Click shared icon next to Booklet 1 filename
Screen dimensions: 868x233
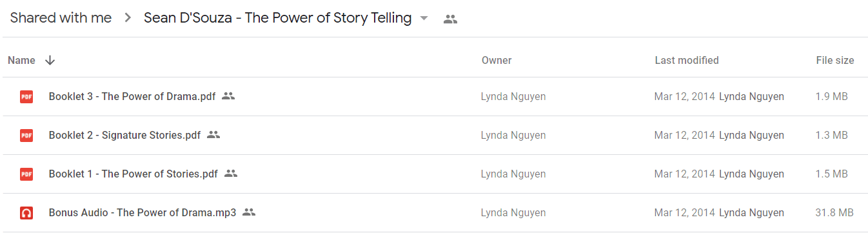tap(231, 174)
